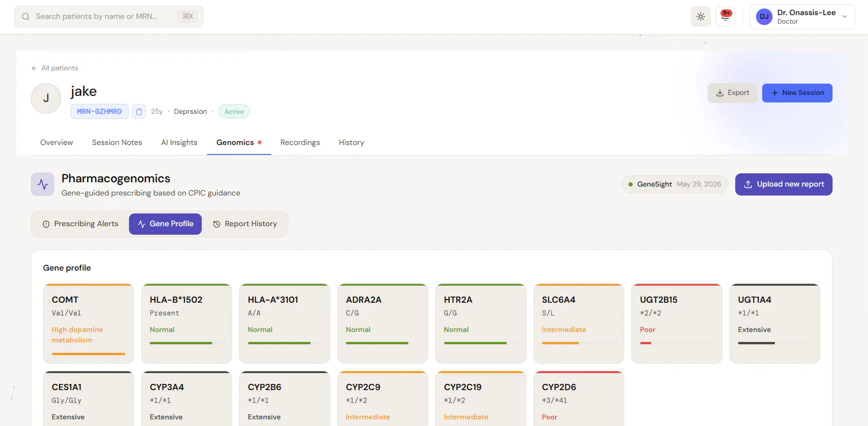Click the Active status badge
This screenshot has width=868, height=426.
click(x=234, y=111)
